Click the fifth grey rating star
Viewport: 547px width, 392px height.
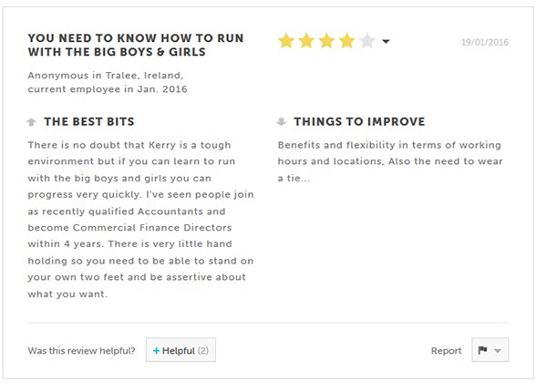(367, 41)
